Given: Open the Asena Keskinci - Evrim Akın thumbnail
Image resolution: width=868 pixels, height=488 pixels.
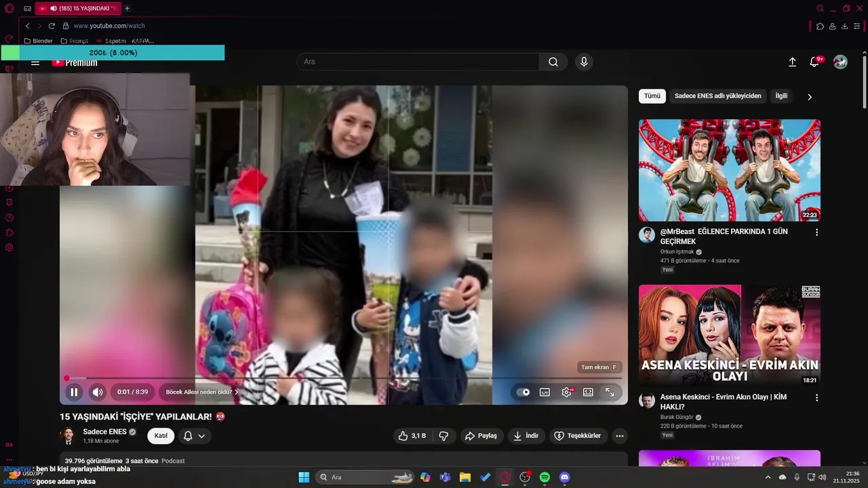Looking at the screenshot, I should 730,335.
